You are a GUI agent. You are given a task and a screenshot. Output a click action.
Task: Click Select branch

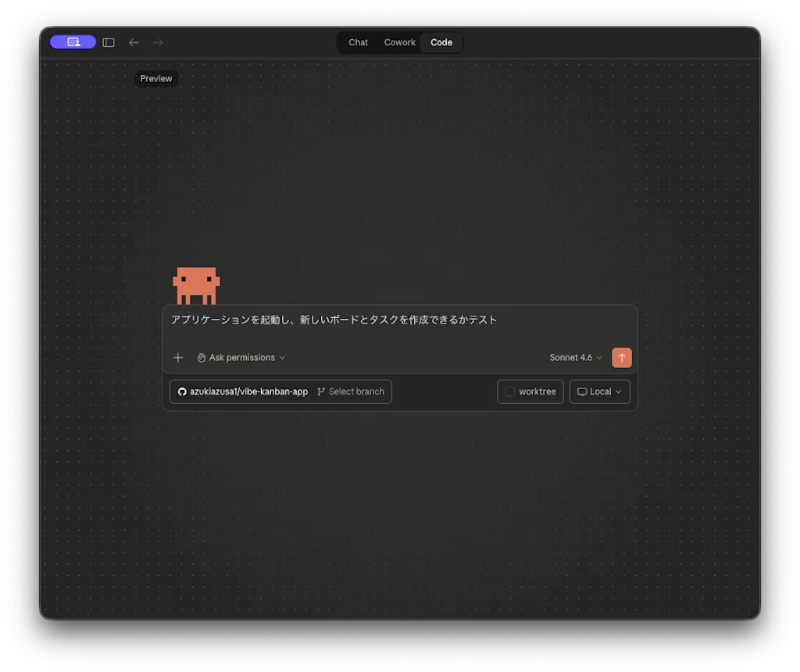[x=351, y=392]
